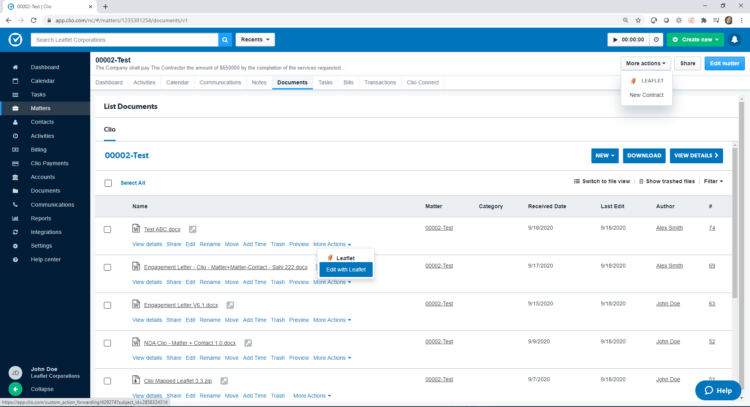This screenshot has height=407, width=750.
Task: Start the timer play button
Action: click(x=616, y=40)
